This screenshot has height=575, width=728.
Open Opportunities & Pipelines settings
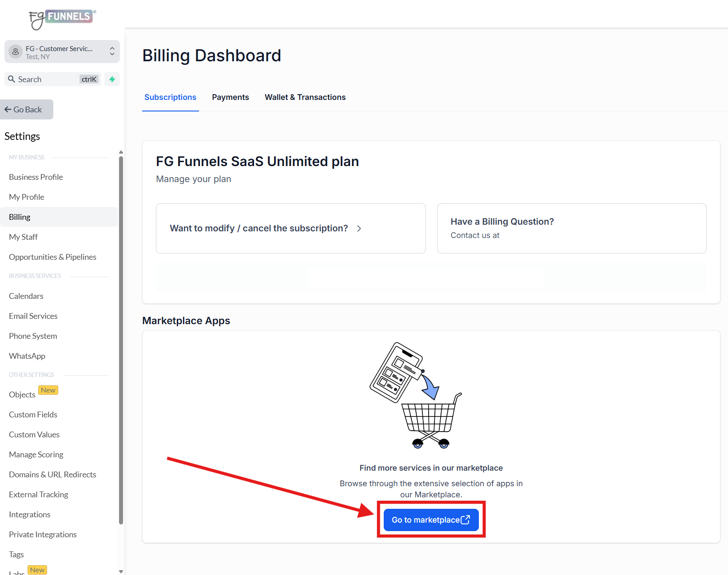[52, 257]
